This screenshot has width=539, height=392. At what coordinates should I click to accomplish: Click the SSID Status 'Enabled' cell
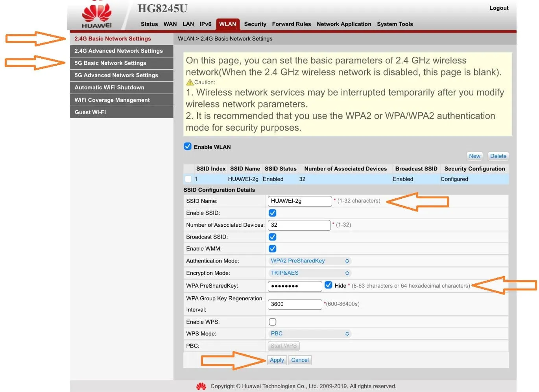tap(273, 179)
